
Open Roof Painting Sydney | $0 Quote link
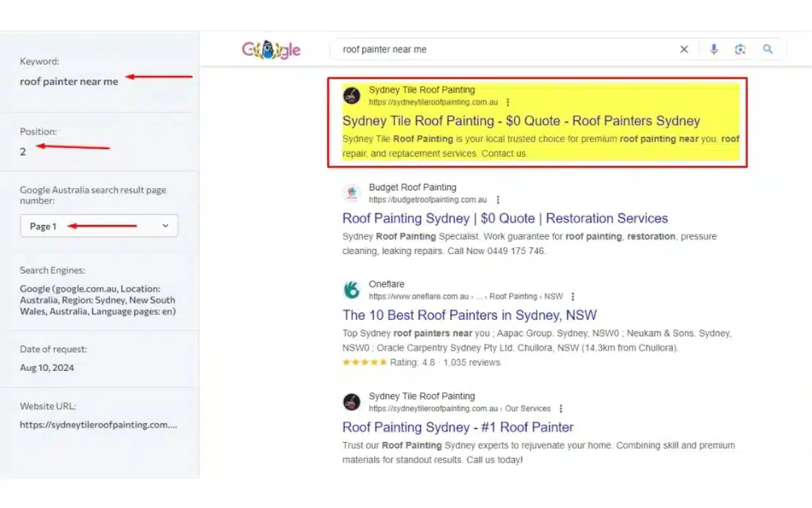[505, 218]
